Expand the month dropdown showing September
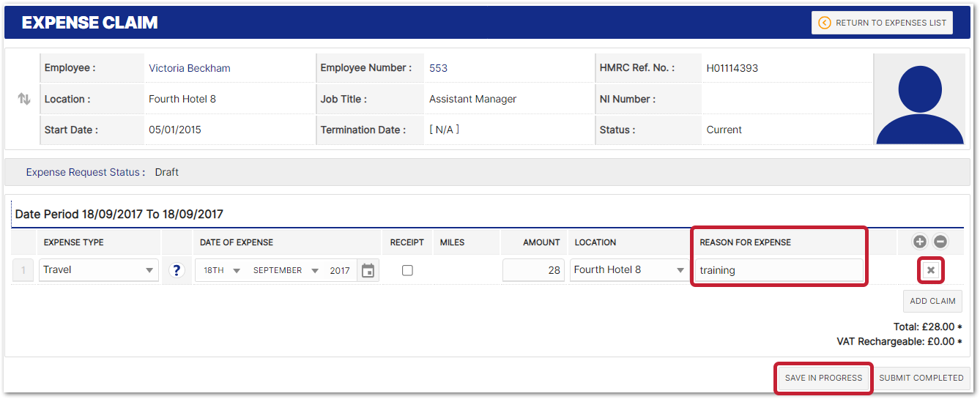This screenshot has height=399, width=980. 285,270
